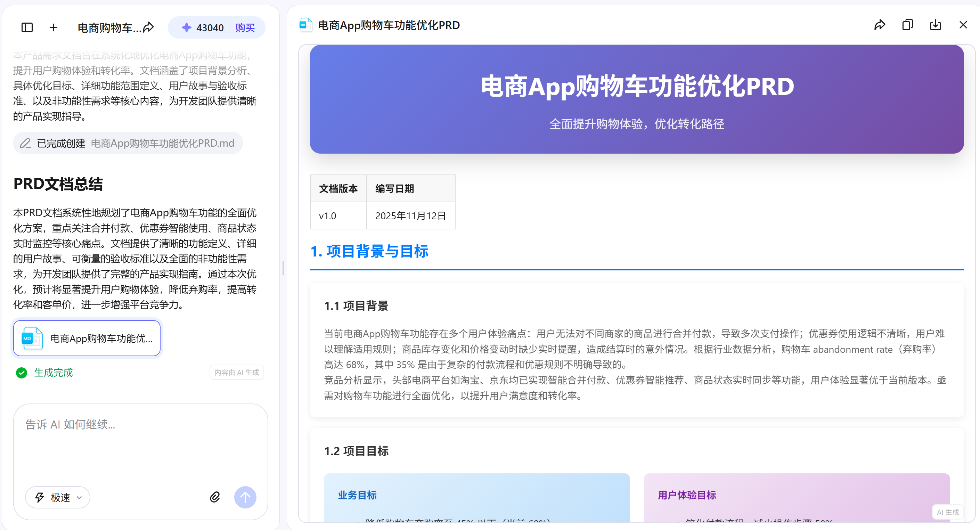Toggle the sidebar panel icon
The height and width of the screenshot is (530, 980).
pyautogui.click(x=26, y=27)
